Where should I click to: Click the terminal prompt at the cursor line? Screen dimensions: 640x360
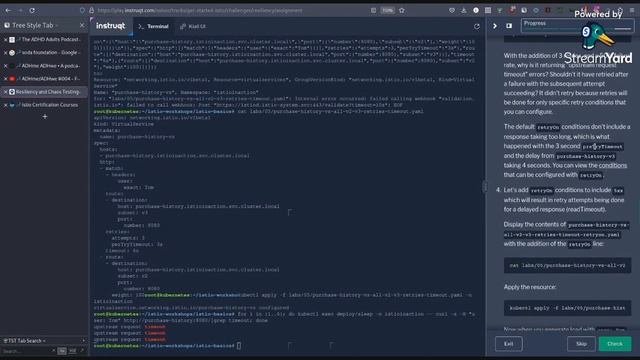[x=239, y=346]
